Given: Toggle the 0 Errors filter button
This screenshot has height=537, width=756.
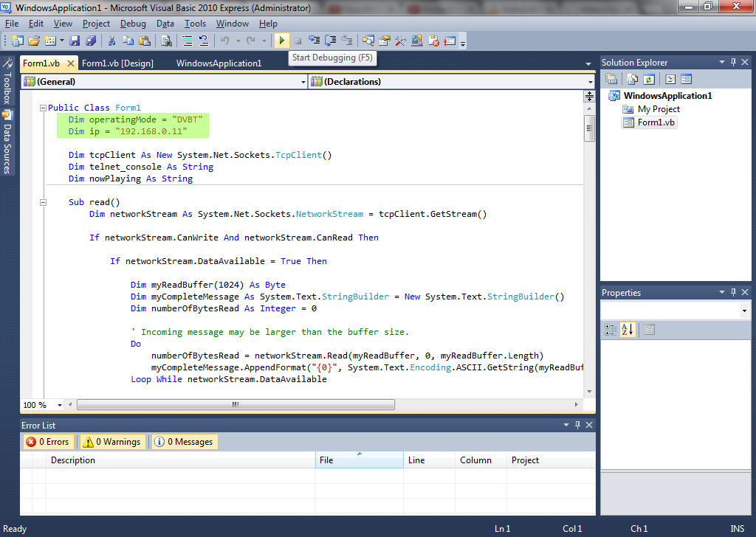Looking at the screenshot, I should (48, 442).
